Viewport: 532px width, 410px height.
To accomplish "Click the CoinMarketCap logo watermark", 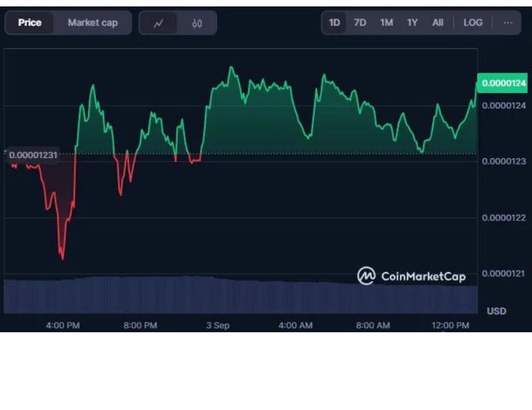I will 411,276.
